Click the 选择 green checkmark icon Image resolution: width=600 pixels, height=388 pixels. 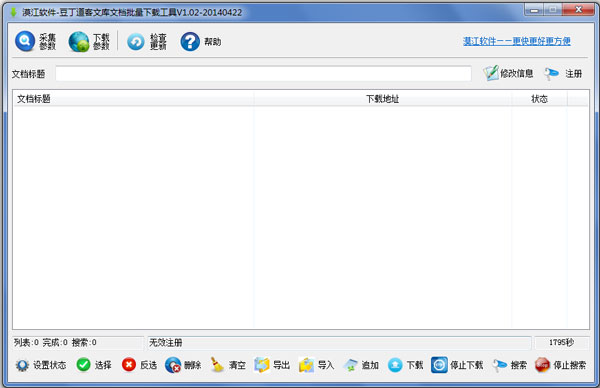point(83,365)
